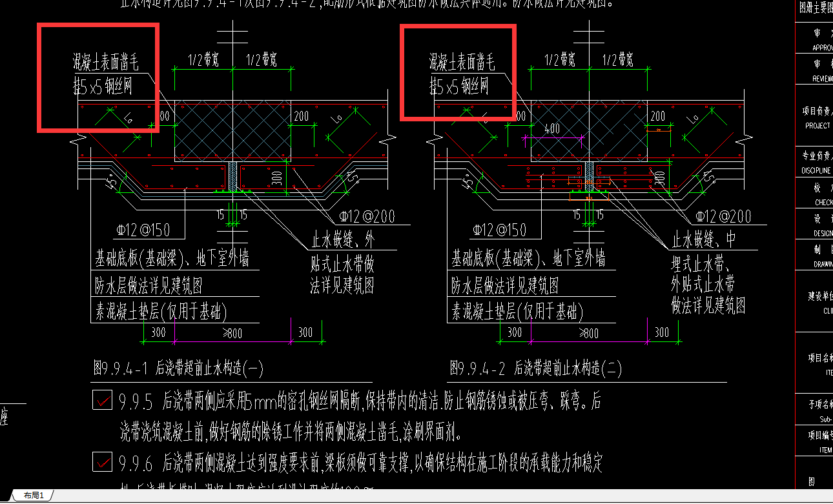Select 混凝土表面凿毛 note in detail (一)
The height and width of the screenshot is (504, 833).
[105, 63]
